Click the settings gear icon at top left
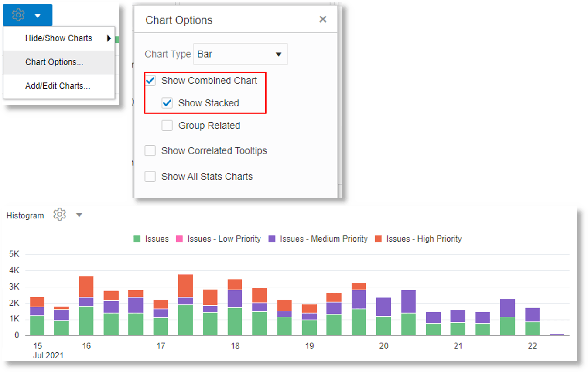Viewport: 588px width, 372px height. pos(17,14)
